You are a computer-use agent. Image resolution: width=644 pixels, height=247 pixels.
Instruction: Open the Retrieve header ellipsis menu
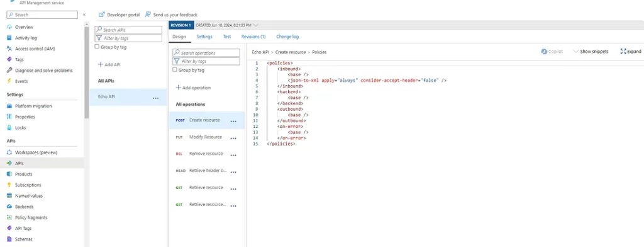pos(233,172)
